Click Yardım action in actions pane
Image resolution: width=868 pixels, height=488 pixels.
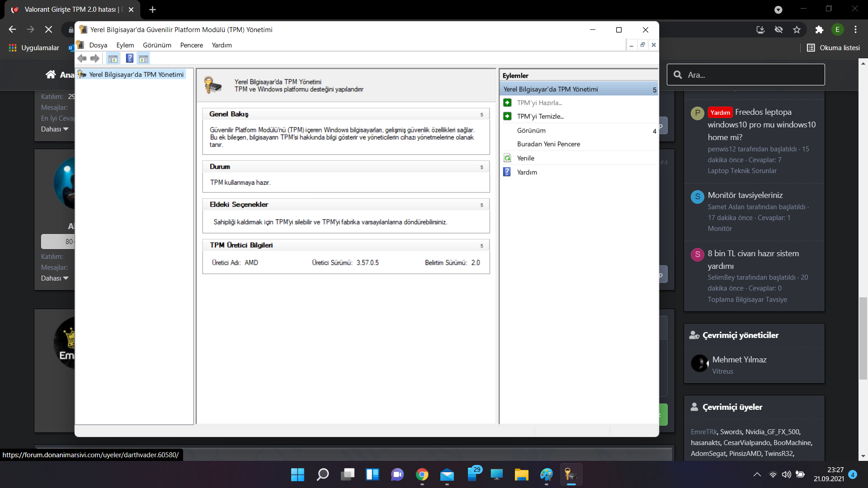pos(527,172)
